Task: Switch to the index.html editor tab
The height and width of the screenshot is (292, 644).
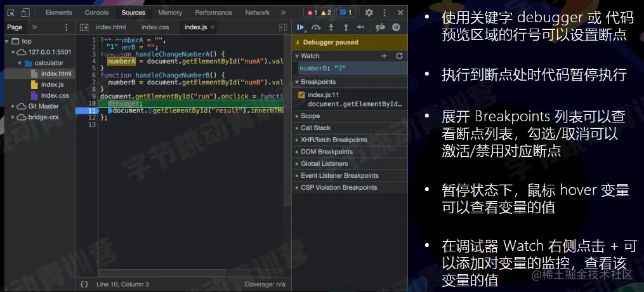Action: point(111,27)
